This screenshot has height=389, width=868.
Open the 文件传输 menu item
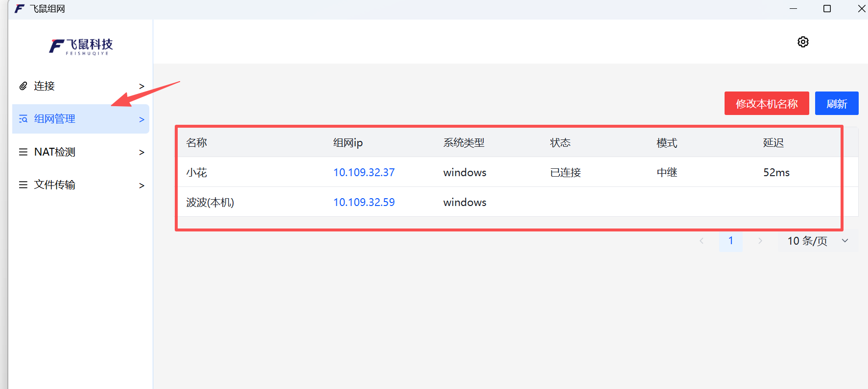(55, 185)
